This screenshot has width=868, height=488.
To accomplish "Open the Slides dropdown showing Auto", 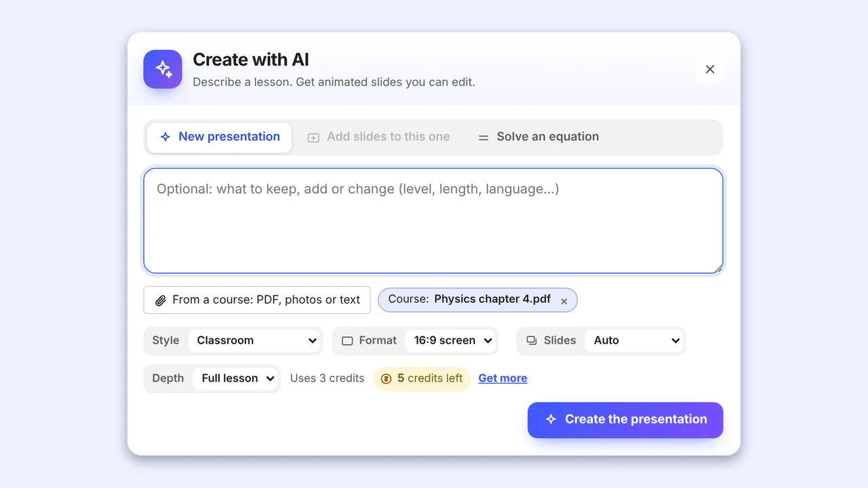I will click(x=635, y=341).
